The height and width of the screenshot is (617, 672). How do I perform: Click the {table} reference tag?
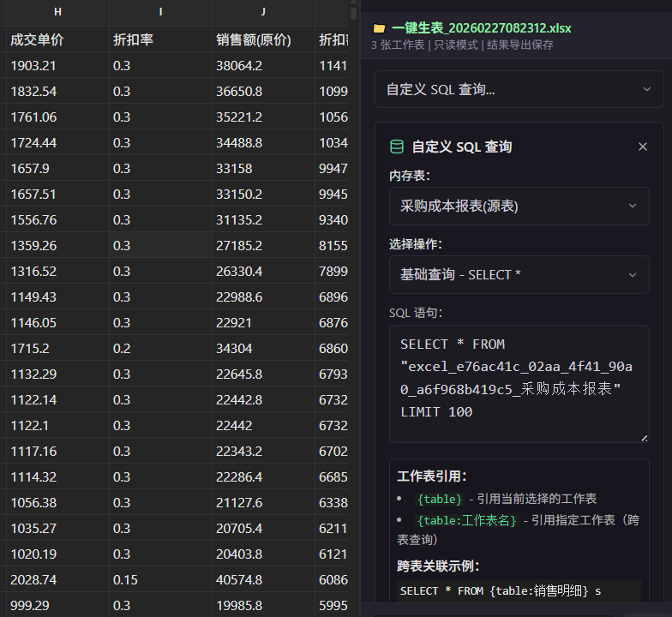pyautogui.click(x=439, y=499)
